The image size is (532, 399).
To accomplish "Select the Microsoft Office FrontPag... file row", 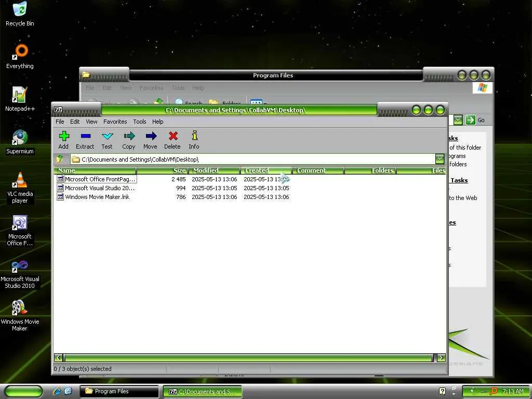I will click(97, 179).
